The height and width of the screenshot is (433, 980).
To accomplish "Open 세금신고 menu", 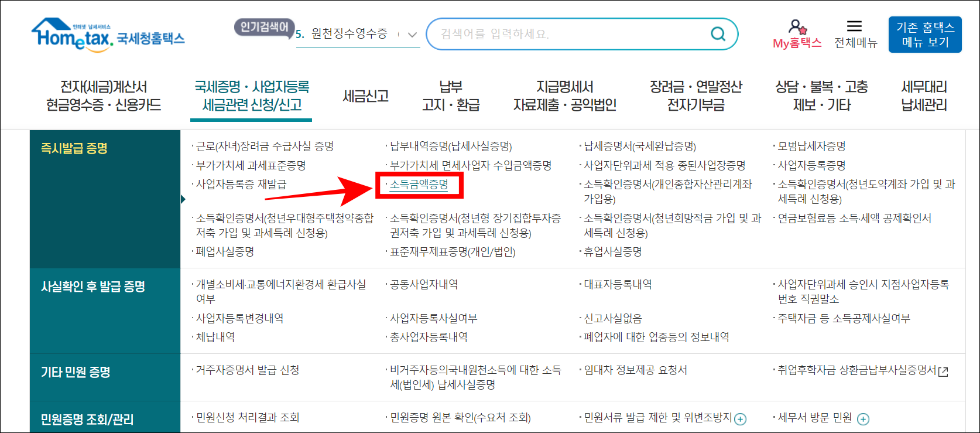I will click(366, 96).
